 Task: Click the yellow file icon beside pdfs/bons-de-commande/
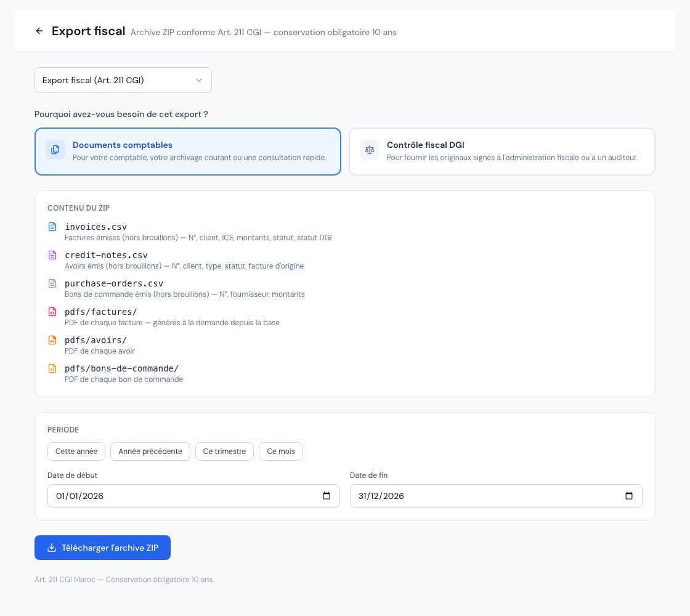point(52,368)
